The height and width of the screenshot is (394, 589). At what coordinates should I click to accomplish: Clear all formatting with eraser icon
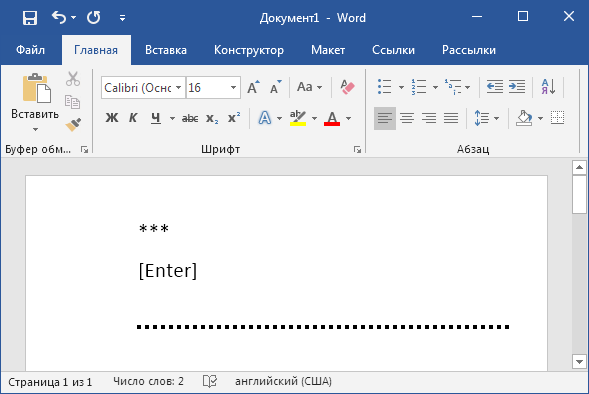coord(347,87)
